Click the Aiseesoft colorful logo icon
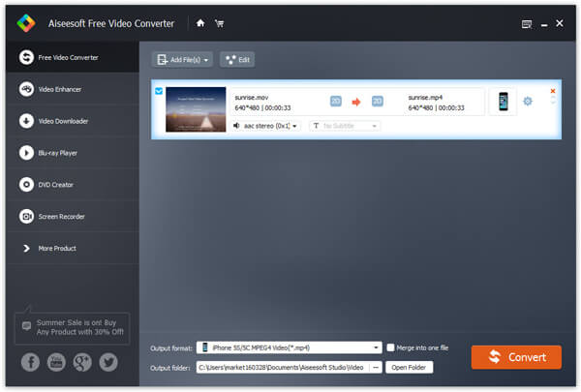Image resolution: width=581 pixels, height=392 pixels. click(26, 23)
